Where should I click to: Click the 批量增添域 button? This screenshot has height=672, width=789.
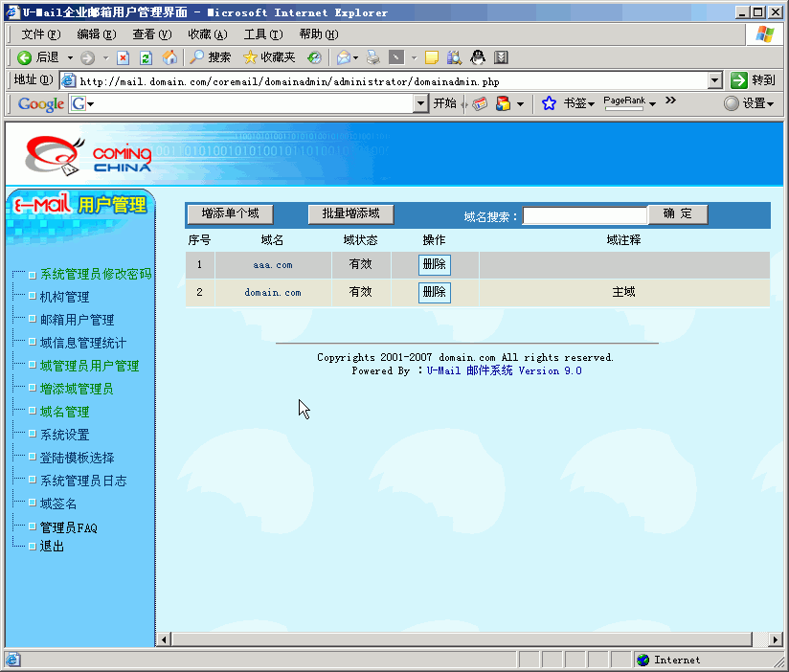tap(350, 214)
